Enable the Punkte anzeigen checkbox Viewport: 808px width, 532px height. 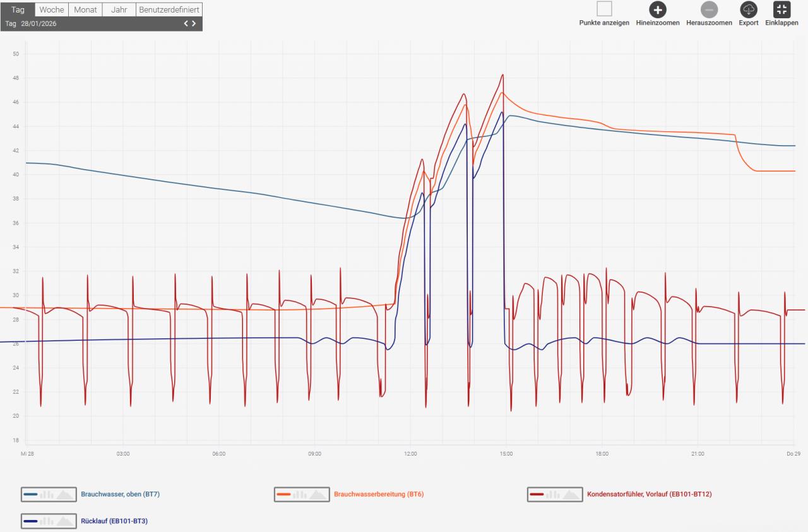click(x=604, y=9)
